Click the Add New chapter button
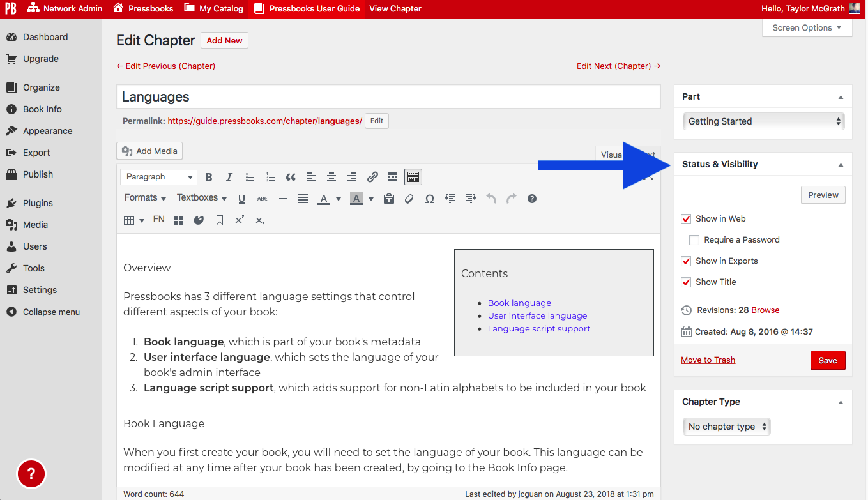Image resolution: width=868 pixels, height=500 pixels. [x=224, y=40]
